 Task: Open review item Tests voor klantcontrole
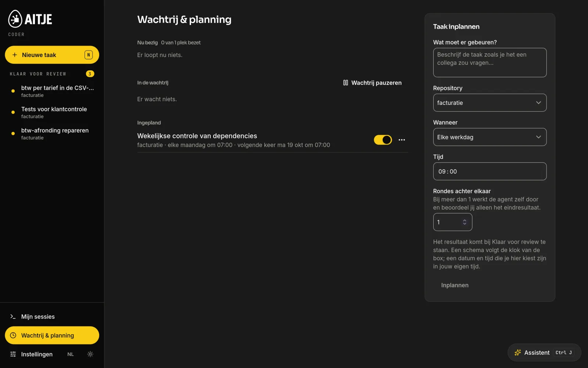point(52,113)
